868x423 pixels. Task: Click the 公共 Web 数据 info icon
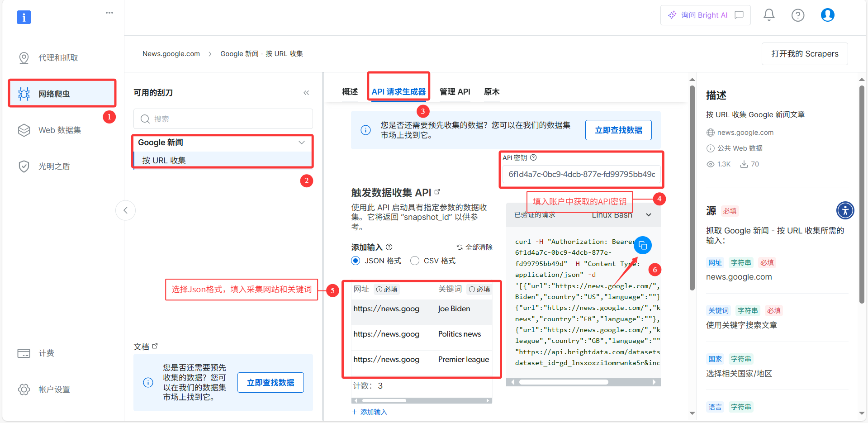point(711,148)
